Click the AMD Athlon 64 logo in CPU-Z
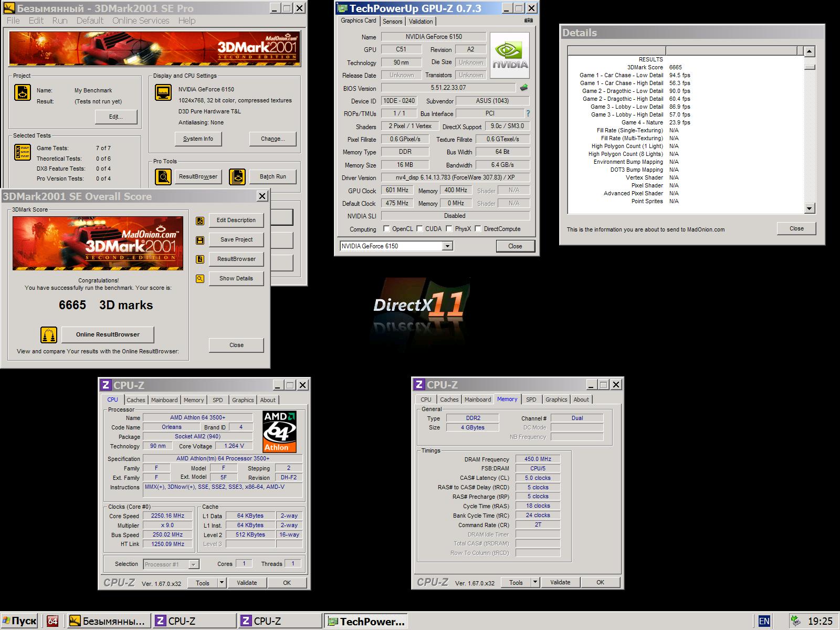 click(x=279, y=432)
